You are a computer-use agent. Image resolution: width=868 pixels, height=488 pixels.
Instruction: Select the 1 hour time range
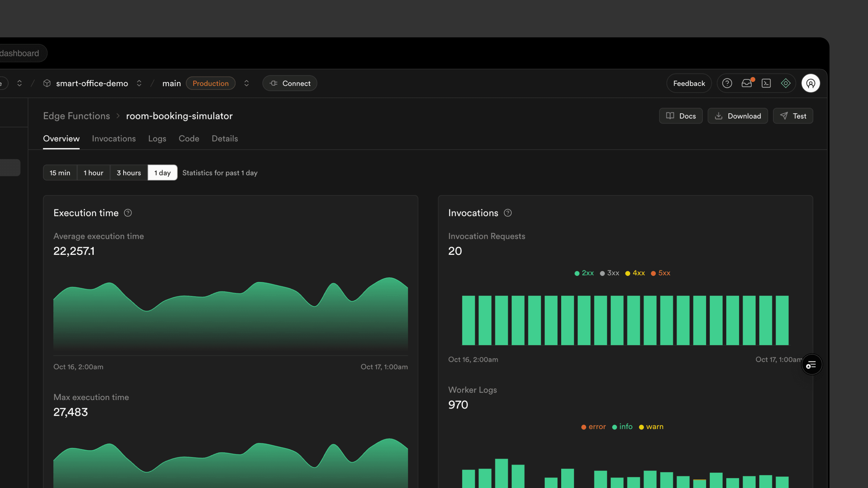(93, 173)
